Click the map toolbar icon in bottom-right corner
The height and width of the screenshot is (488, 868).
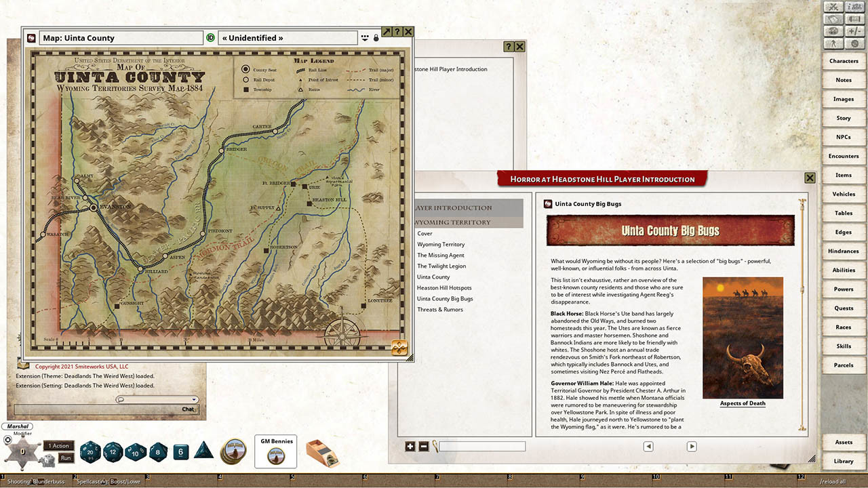[400, 348]
